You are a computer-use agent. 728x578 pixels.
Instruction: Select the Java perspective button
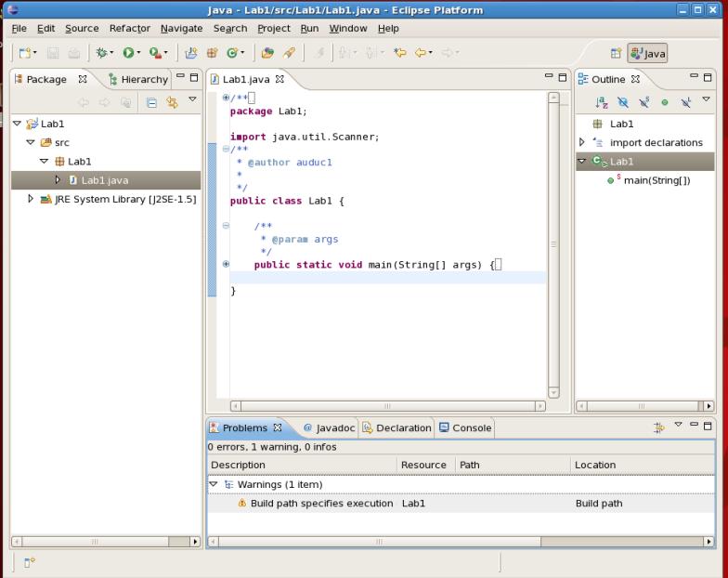click(648, 54)
